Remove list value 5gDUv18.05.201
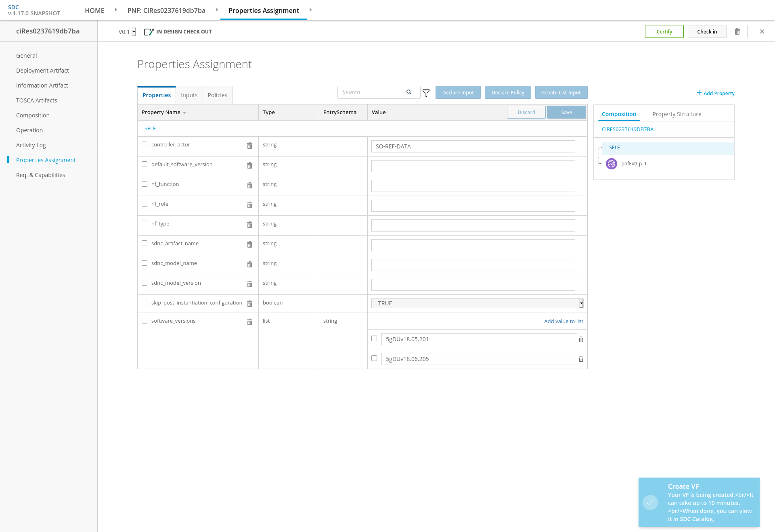This screenshot has width=775, height=532. [x=581, y=339]
